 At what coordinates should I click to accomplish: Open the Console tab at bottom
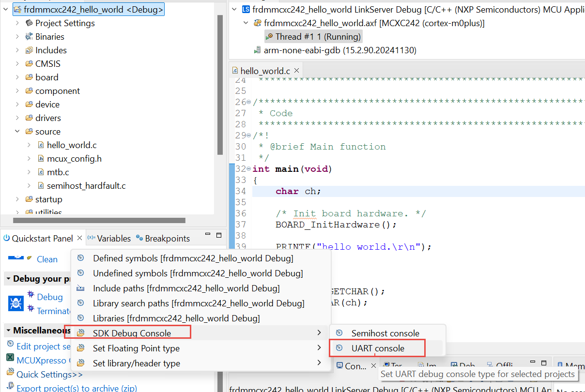click(356, 366)
